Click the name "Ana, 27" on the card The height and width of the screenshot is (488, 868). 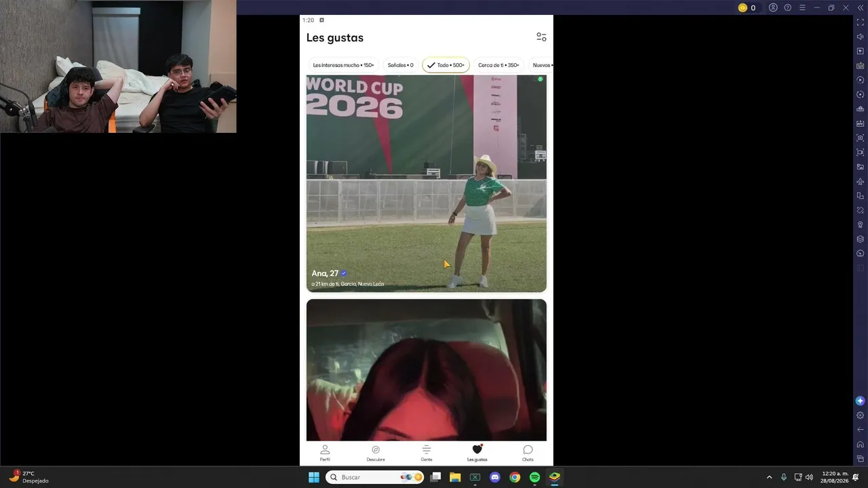coord(325,273)
